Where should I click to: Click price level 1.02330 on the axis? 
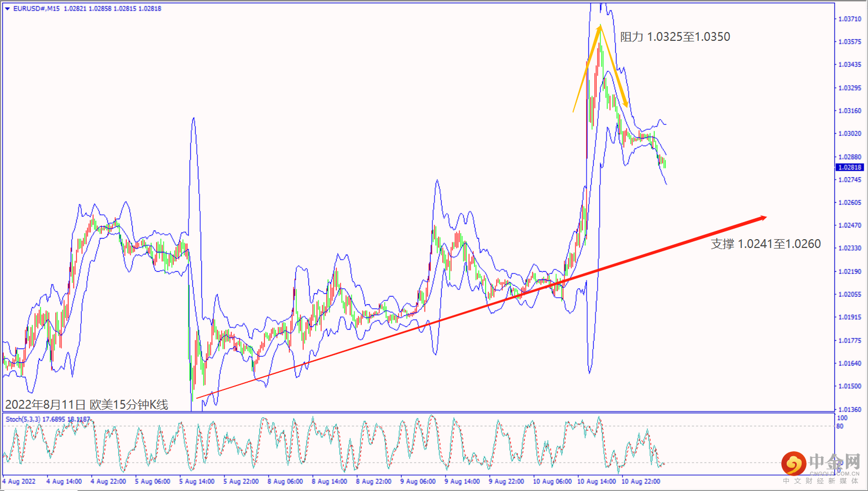[850, 249]
